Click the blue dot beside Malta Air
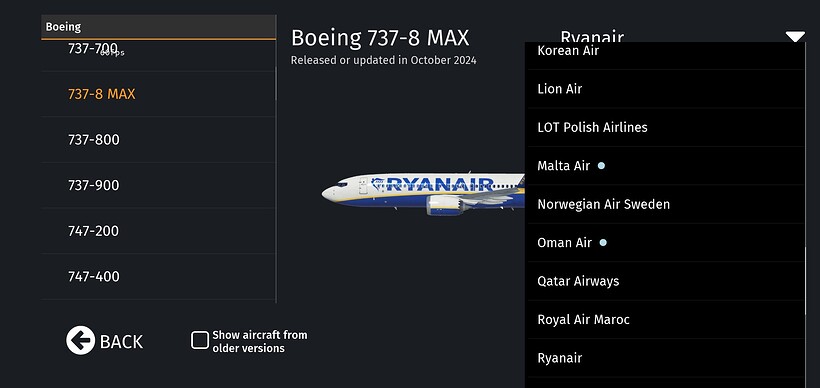 pos(601,166)
